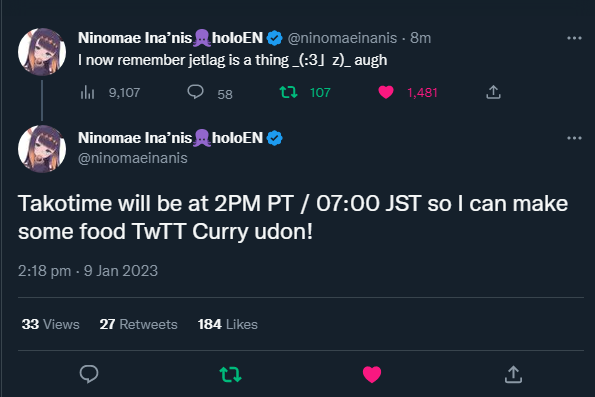Reply to the Takotime tweet
595x397 pixels.
coord(89,374)
